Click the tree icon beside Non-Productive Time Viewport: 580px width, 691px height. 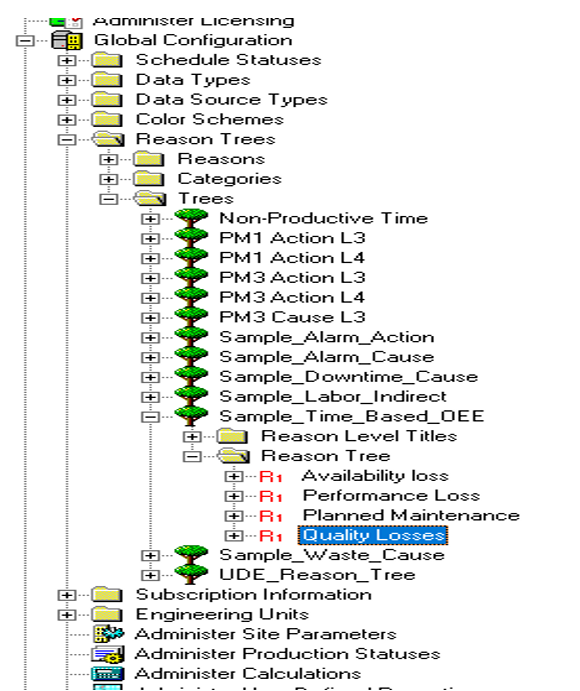[x=191, y=219]
